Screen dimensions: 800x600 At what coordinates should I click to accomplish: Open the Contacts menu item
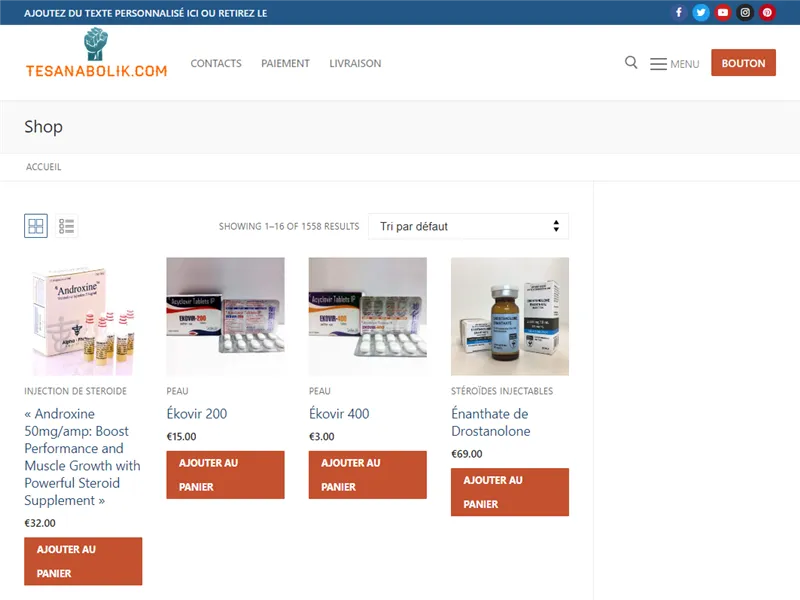point(216,63)
